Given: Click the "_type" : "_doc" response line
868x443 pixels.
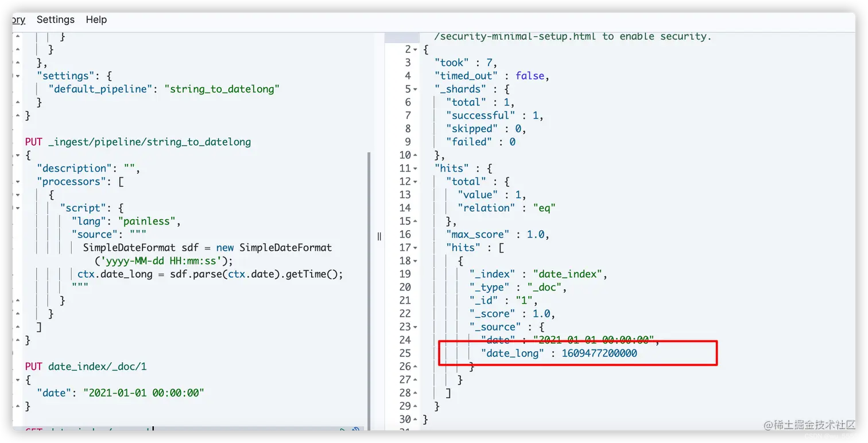Looking at the screenshot, I should [x=518, y=287].
